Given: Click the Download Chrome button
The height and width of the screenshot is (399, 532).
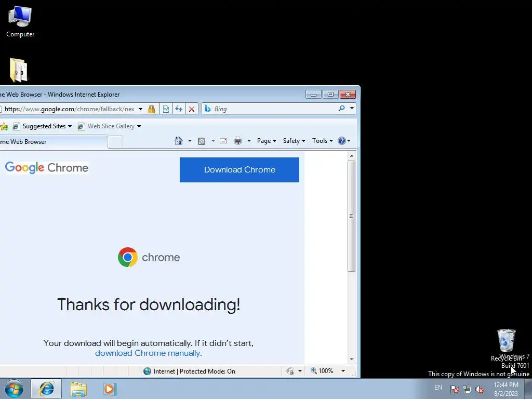Looking at the screenshot, I should tap(240, 170).
